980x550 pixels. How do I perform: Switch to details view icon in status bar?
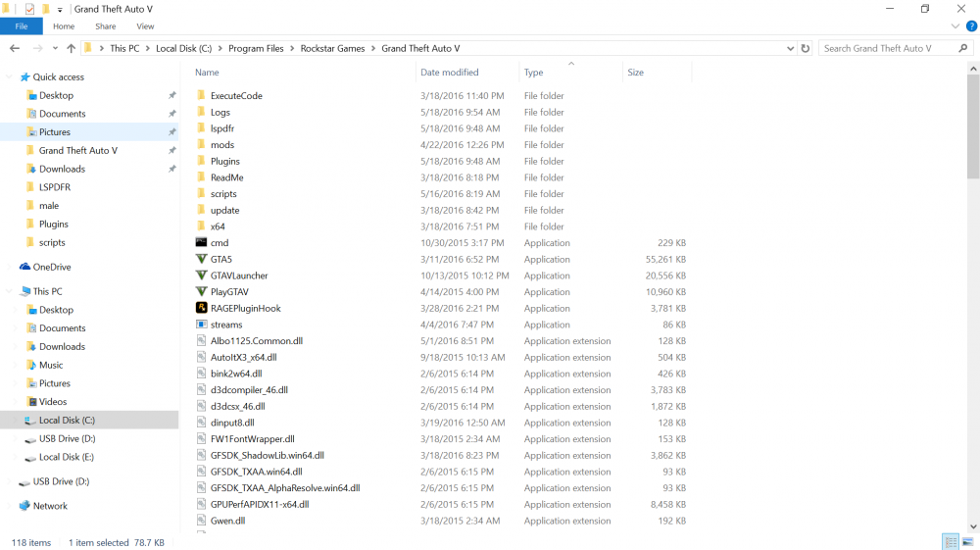[951, 542]
